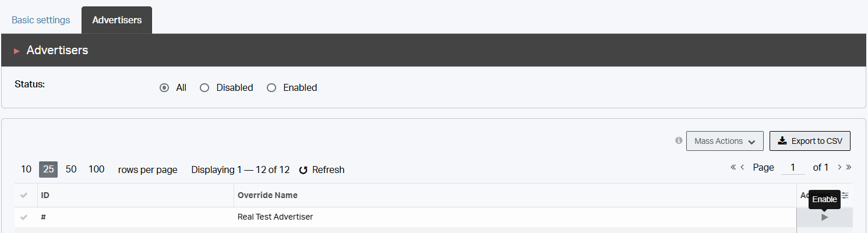Go to the next page arrow
Image resolution: width=868 pixels, height=233 pixels.
[839, 168]
